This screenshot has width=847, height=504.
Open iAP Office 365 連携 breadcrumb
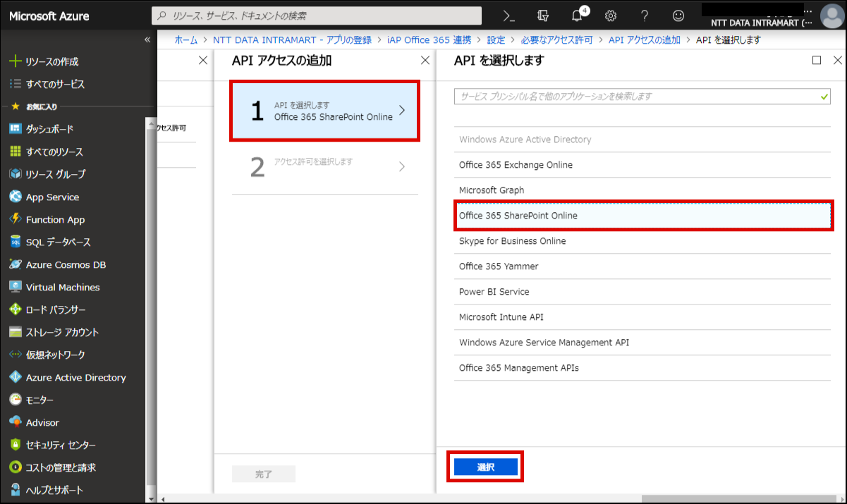429,40
